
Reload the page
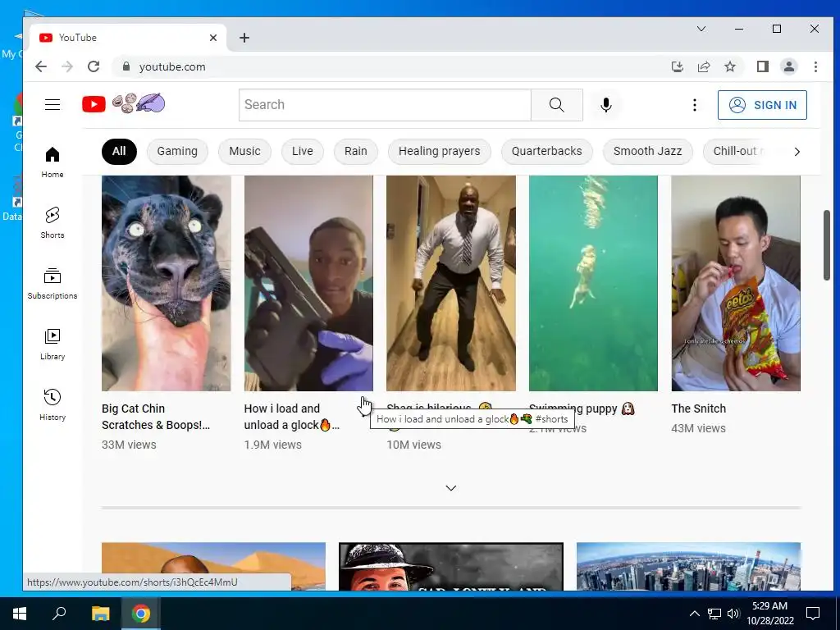point(94,66)
